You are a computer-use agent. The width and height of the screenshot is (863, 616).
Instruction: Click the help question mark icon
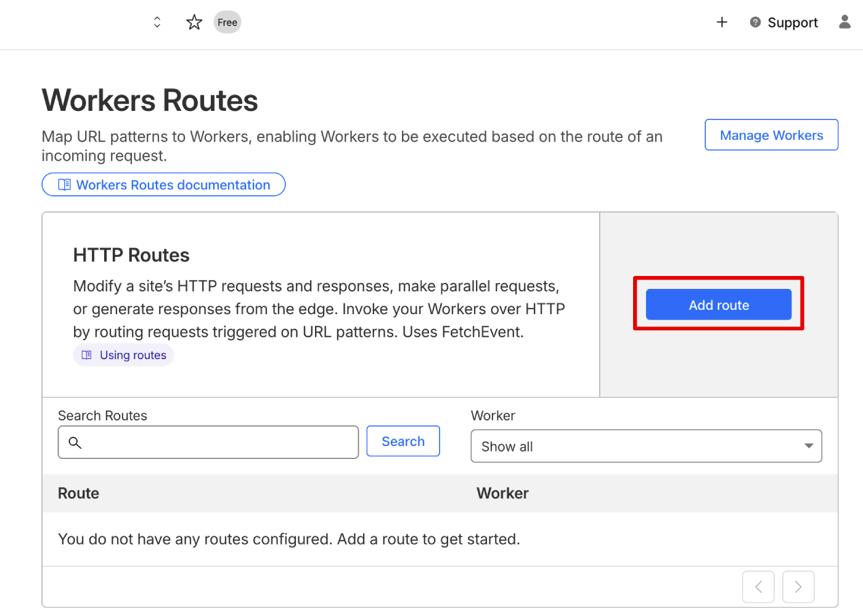(755, 22)
